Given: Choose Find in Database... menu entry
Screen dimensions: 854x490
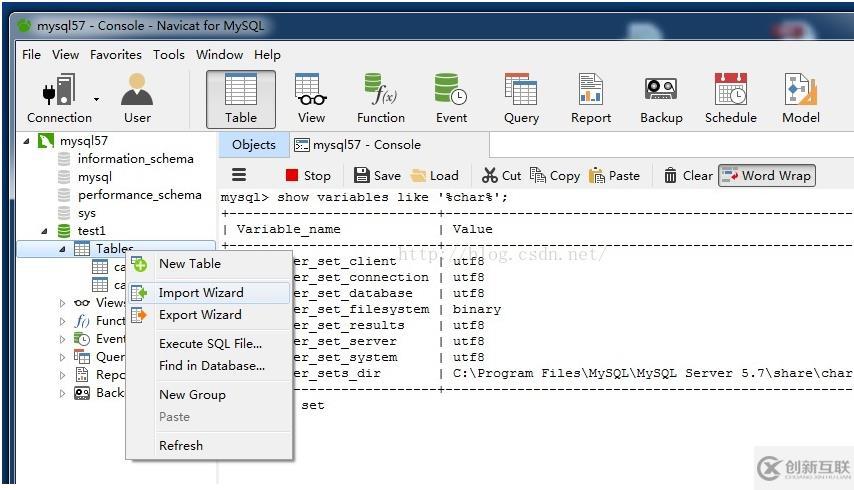Looking at the screenshot, I should coord(210,366).
